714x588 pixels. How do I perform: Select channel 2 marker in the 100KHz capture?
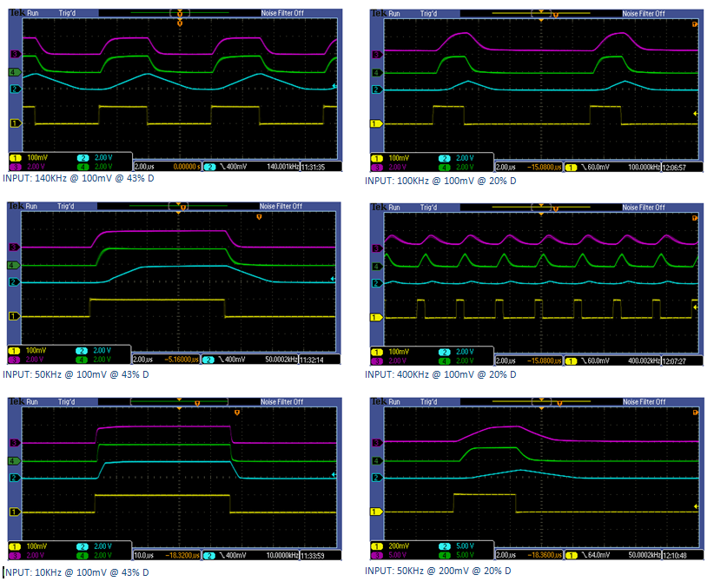[377, 89]
